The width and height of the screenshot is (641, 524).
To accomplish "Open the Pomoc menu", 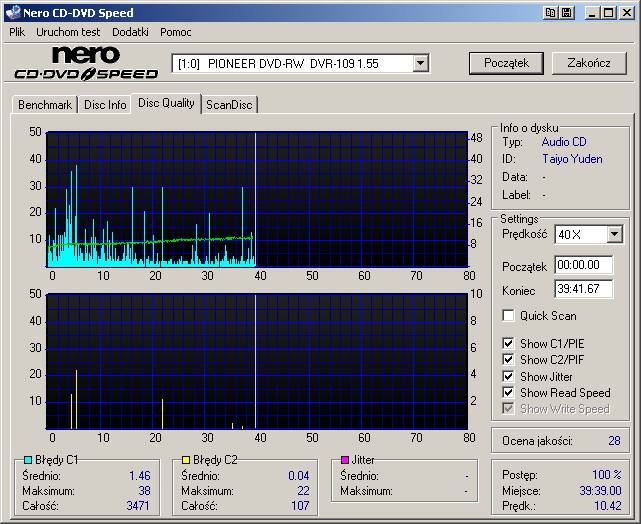I will point(176,32).
